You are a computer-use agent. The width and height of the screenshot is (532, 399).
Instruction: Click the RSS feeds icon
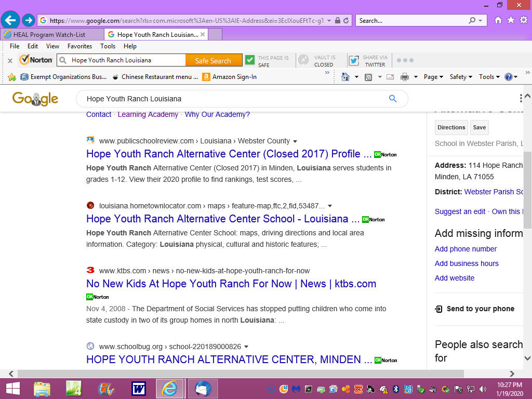coord(368,77)
